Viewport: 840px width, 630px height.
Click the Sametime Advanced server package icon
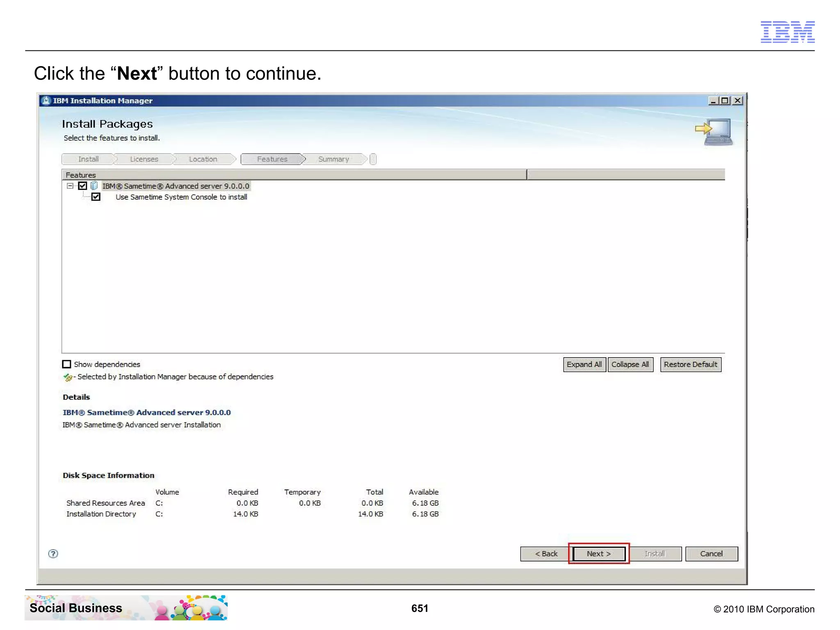94,186
